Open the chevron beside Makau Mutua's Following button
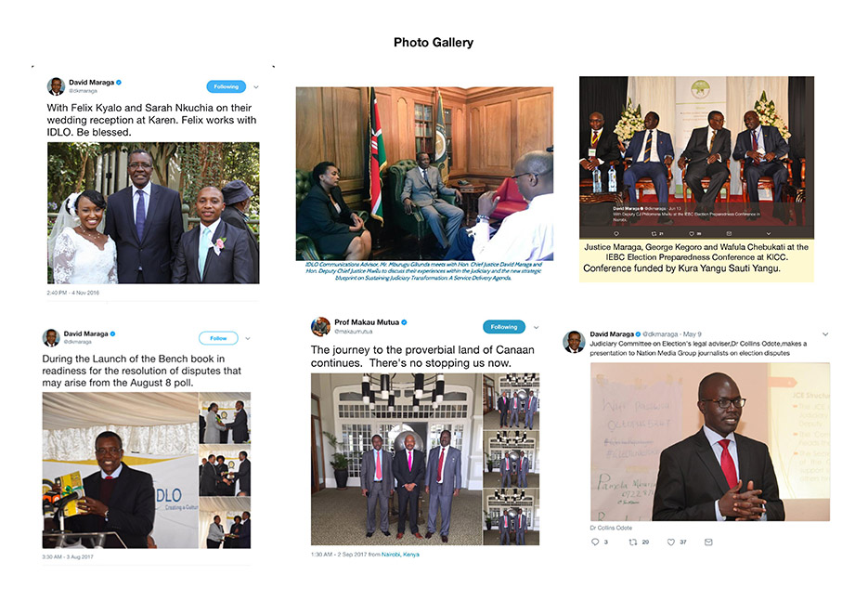The width and height of the screenshot is (868, 614). pyautogui.click(x=536, y=327)
